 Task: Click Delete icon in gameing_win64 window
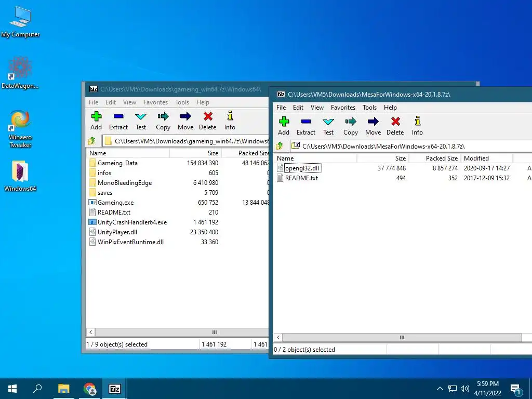pyautogui.click(x=208, y=116)
